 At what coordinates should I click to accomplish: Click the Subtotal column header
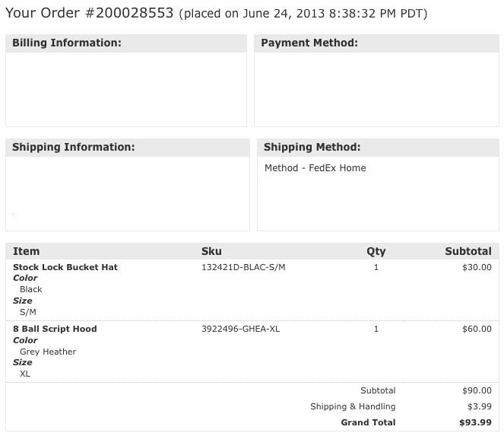coord(468,251)
